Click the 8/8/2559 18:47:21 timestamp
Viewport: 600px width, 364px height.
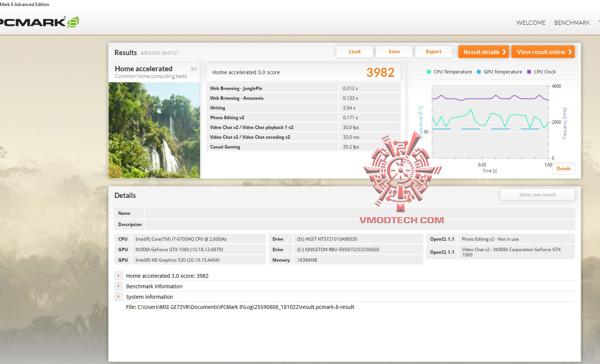point(159,53)
